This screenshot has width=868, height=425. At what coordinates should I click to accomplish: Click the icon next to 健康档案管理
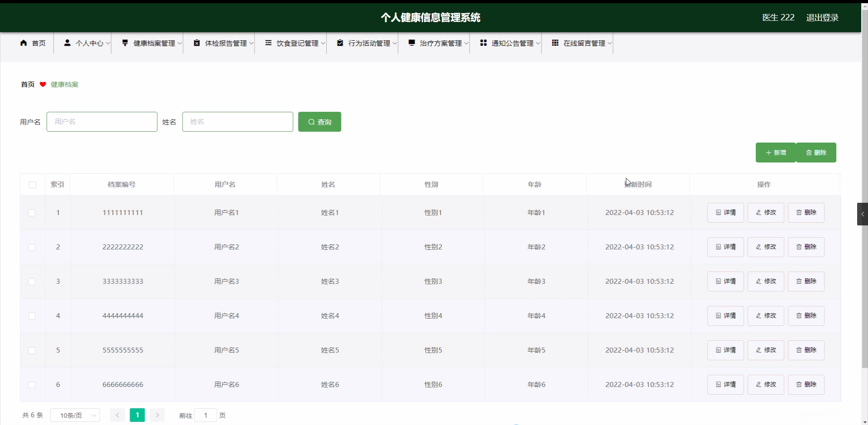(x=125, y=43)
